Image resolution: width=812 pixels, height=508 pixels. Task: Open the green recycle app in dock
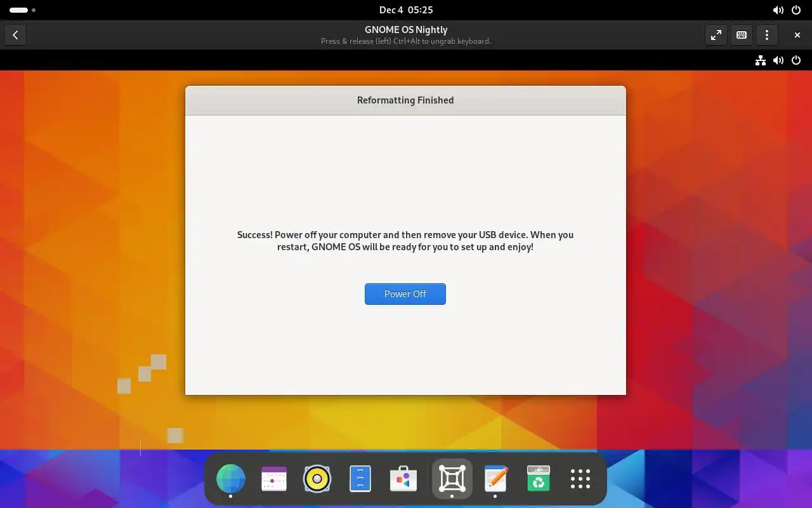point(539,479)
